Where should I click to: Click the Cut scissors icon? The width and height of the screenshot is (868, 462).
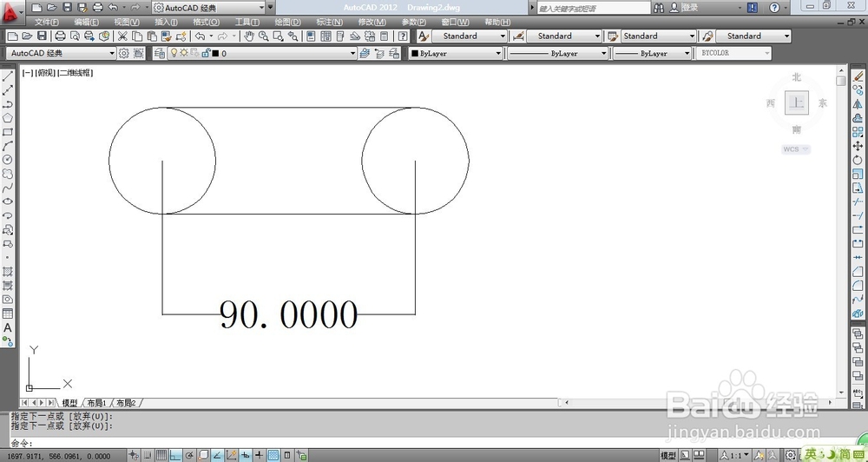[122, 36]
